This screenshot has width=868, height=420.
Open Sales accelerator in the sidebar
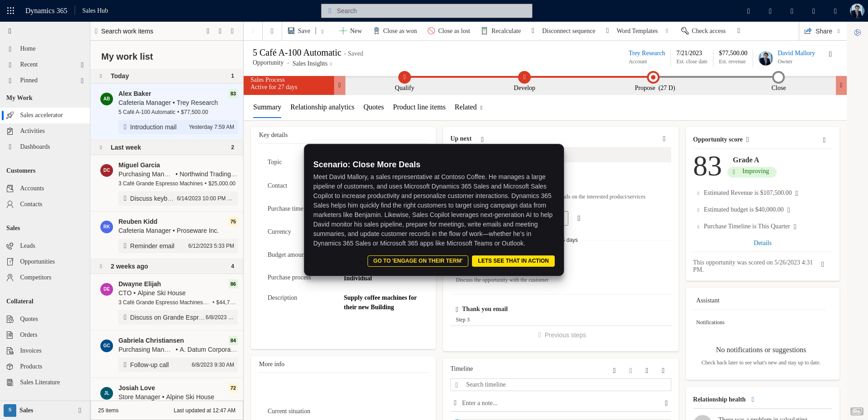[41, 115]
